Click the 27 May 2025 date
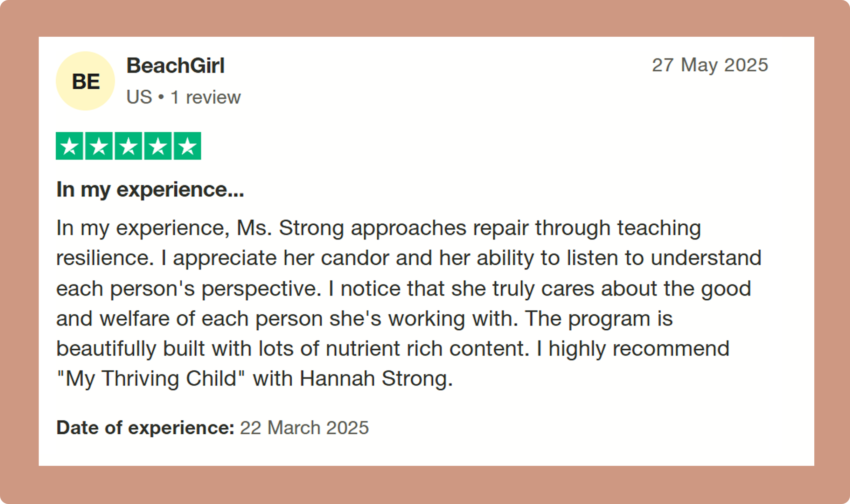Screen dimensions: 850x504 [x=710, y=65]
